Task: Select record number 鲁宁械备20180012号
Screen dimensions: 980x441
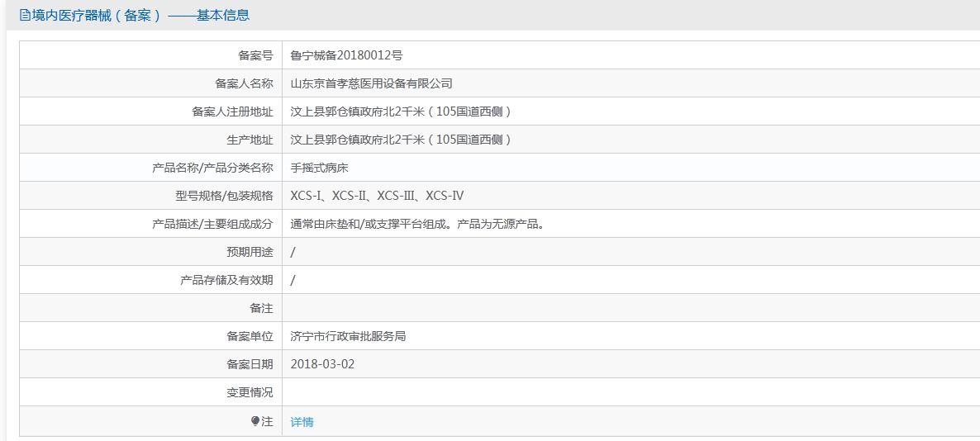Action: coord(346,55)
